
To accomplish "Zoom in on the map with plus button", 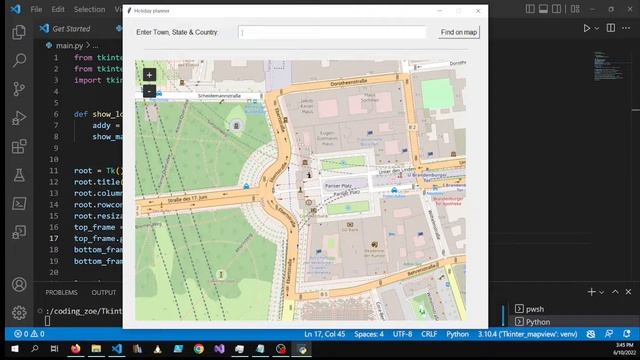I will point(149,75).
